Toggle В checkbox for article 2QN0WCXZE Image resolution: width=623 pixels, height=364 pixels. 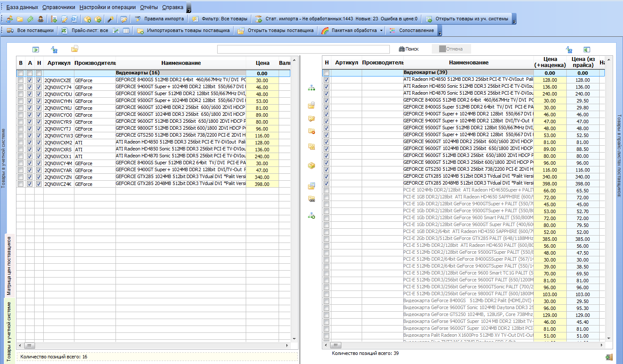[x=20, y=80]
